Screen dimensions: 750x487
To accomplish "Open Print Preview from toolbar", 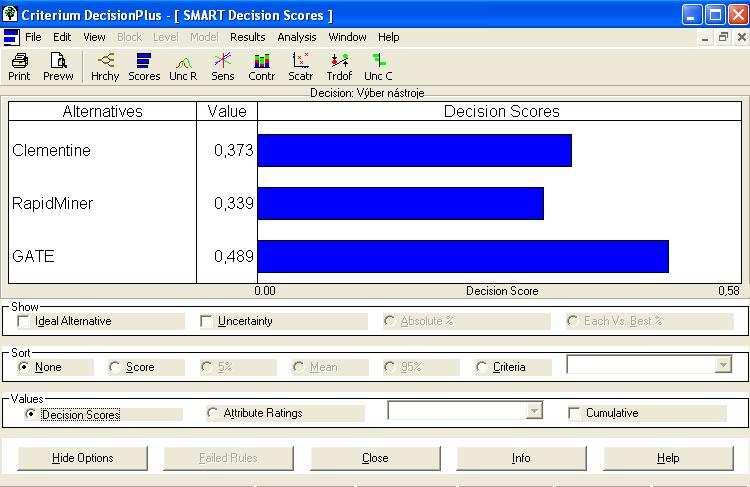I will click(58, 66).
